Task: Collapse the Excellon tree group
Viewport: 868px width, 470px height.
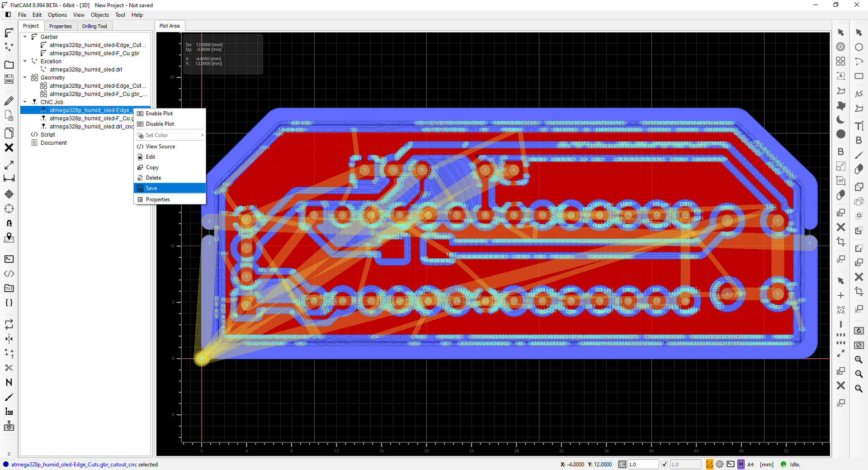Action: (x=25, y=62)
